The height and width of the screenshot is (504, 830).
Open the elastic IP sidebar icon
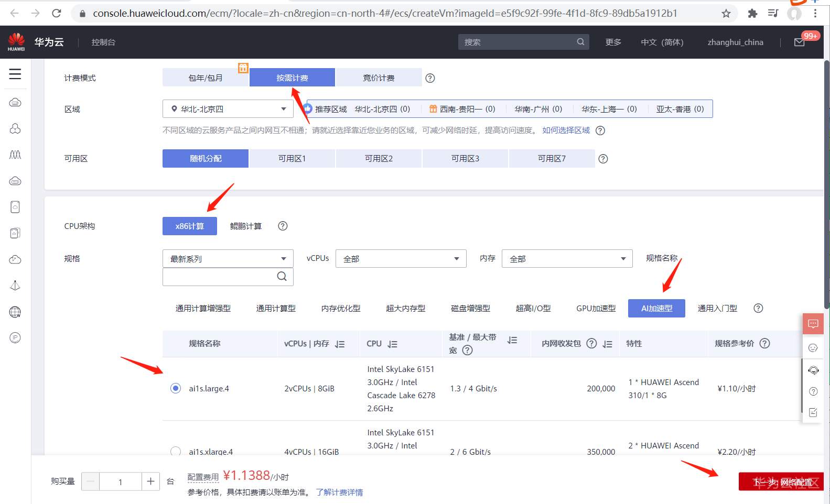pyautogui.click(x=15, y=338)
